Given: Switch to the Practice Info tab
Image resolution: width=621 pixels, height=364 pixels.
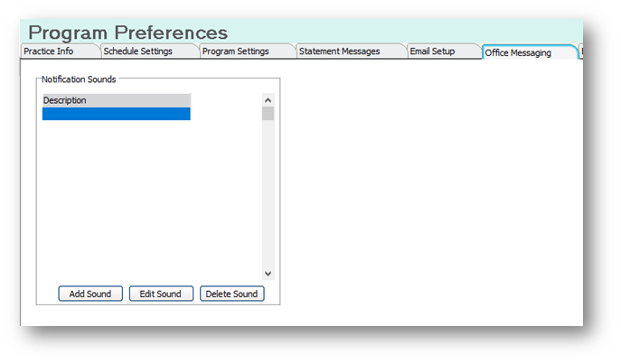Looking at the screenshot, I should 49,51.
